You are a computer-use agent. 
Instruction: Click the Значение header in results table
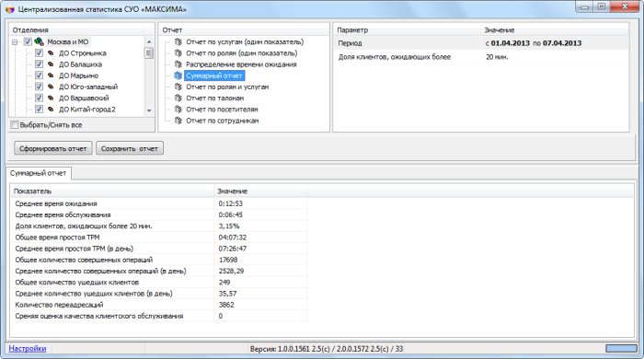[260, 191]
